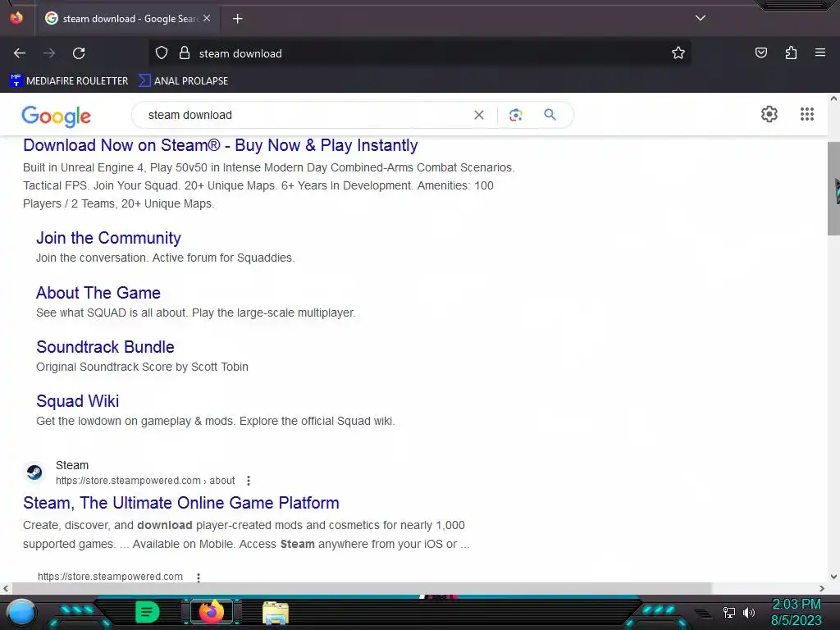840x630 pixels.
Task: Open the second bookmark in the bookmarks toolbar
Action: tap(183, 81)
